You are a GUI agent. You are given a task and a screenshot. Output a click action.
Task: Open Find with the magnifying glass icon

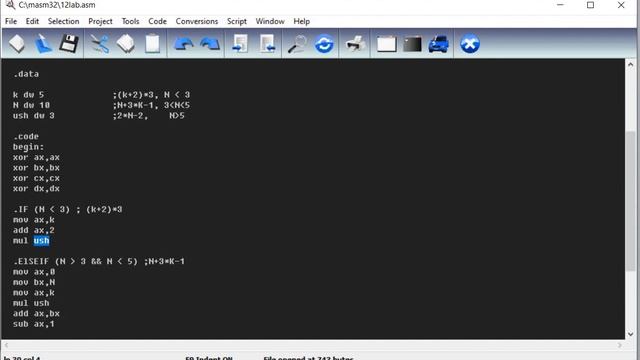tap(298, 44)
